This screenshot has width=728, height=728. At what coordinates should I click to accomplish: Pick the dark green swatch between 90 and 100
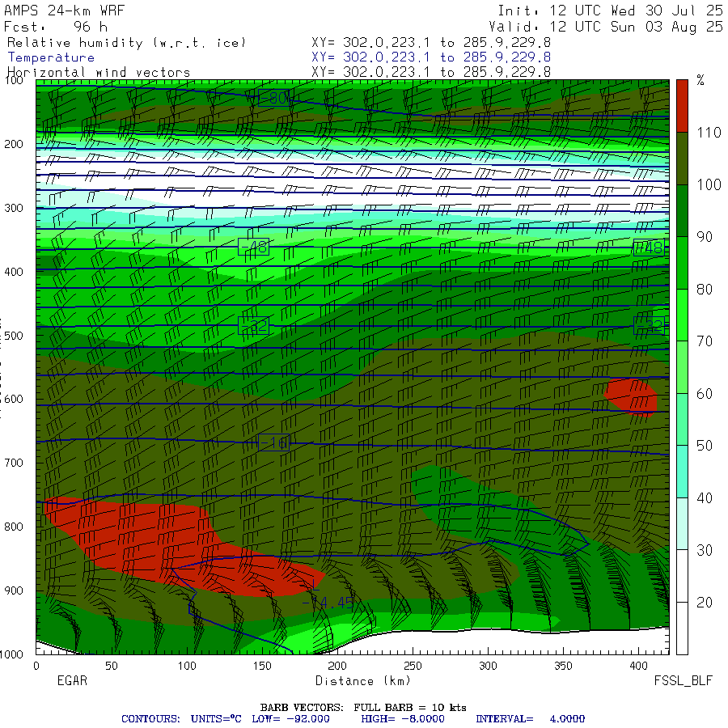pos(682,211)
